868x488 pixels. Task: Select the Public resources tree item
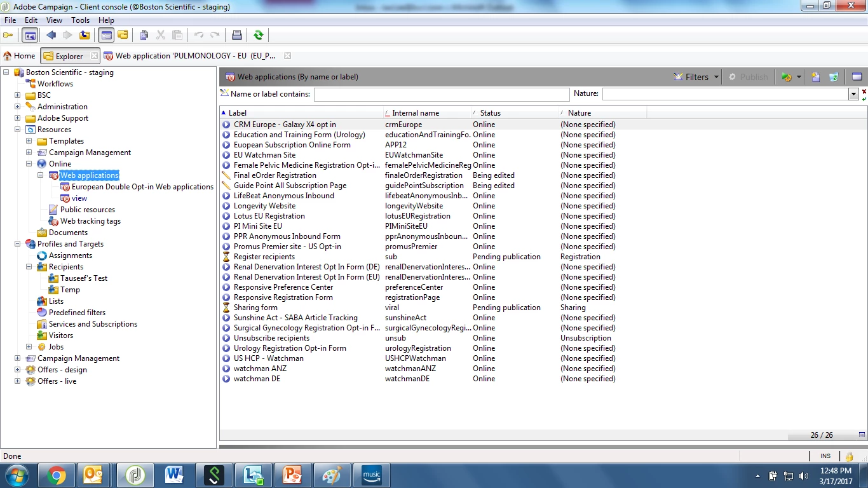coord(88,210)
